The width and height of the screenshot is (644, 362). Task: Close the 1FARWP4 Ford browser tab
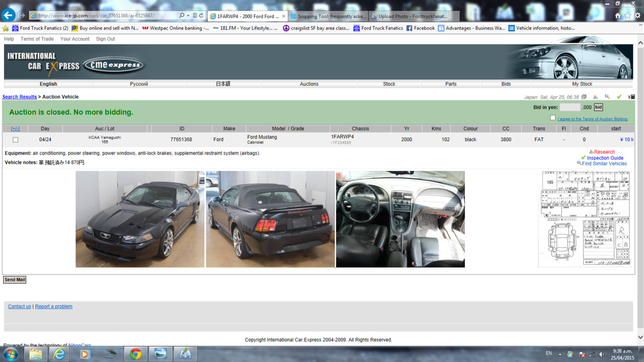click(x=284, y=16)
